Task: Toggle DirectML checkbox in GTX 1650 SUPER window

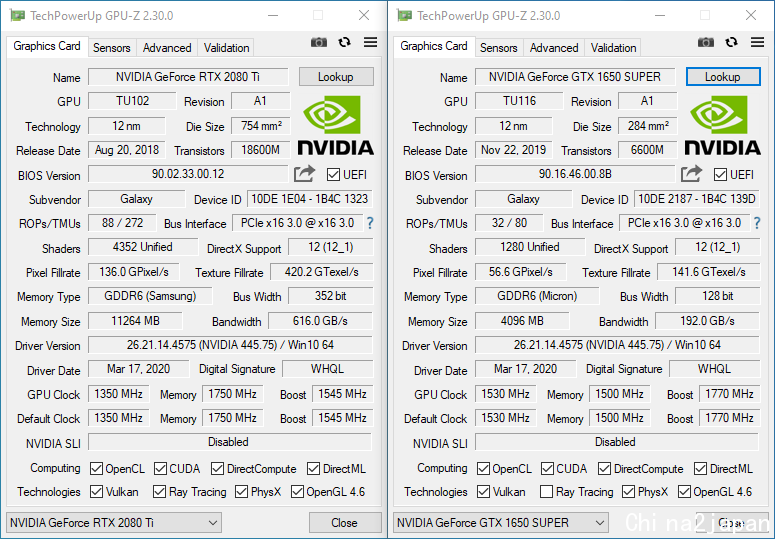Action: pos(700,468)
